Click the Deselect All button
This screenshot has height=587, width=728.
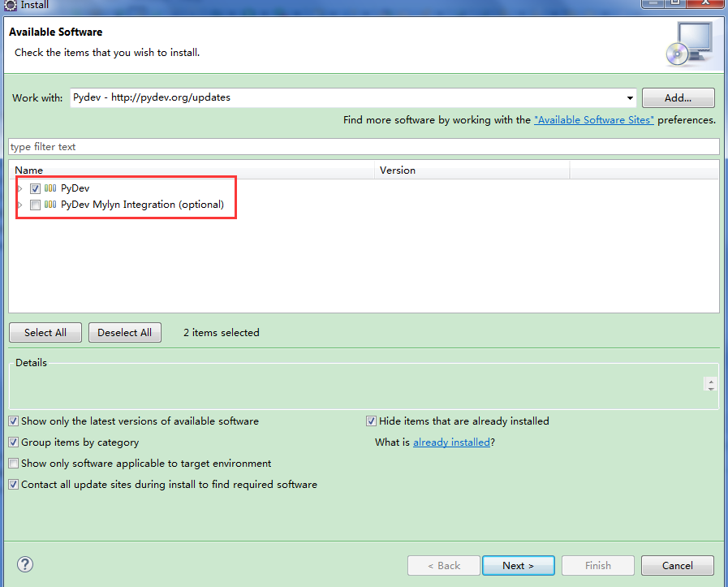[x=125, y=333]
